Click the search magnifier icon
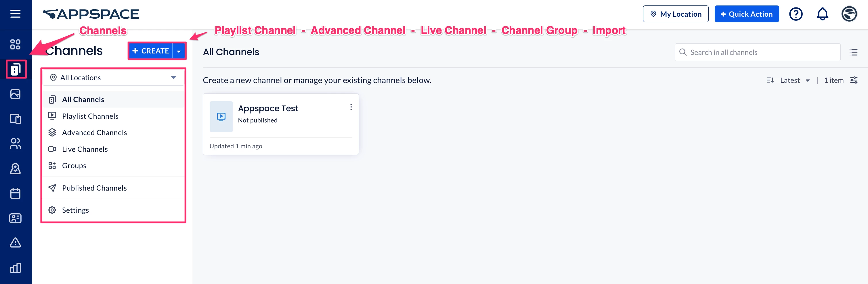Viewport: 868px width, 284px height. [x=683, y=52]
